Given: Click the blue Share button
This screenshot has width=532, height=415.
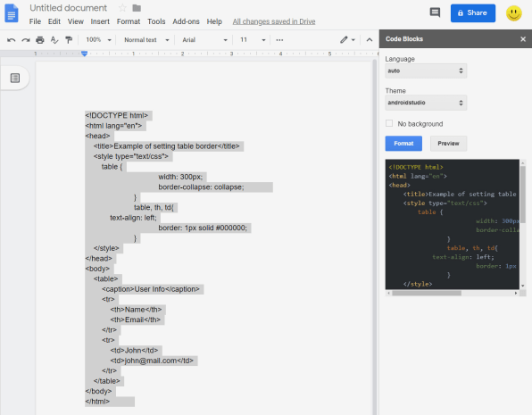Looking at the screenshot, I should [472, 12].
